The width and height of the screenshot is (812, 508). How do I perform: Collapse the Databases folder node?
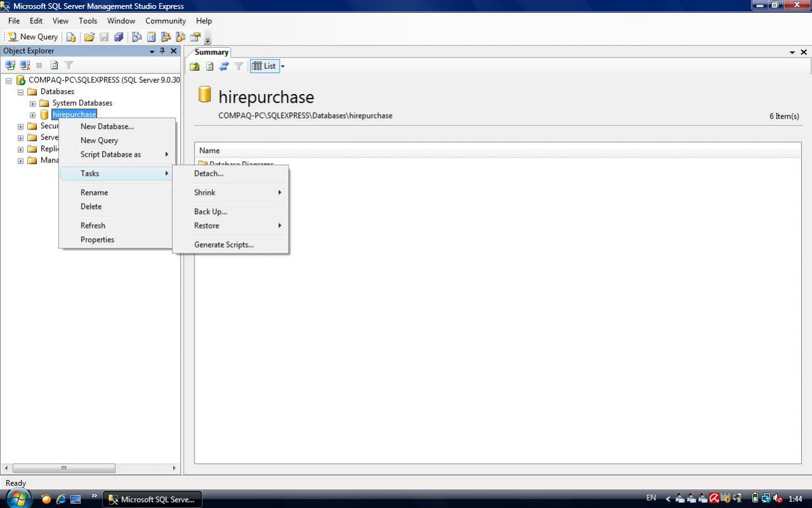click(20, 91)
